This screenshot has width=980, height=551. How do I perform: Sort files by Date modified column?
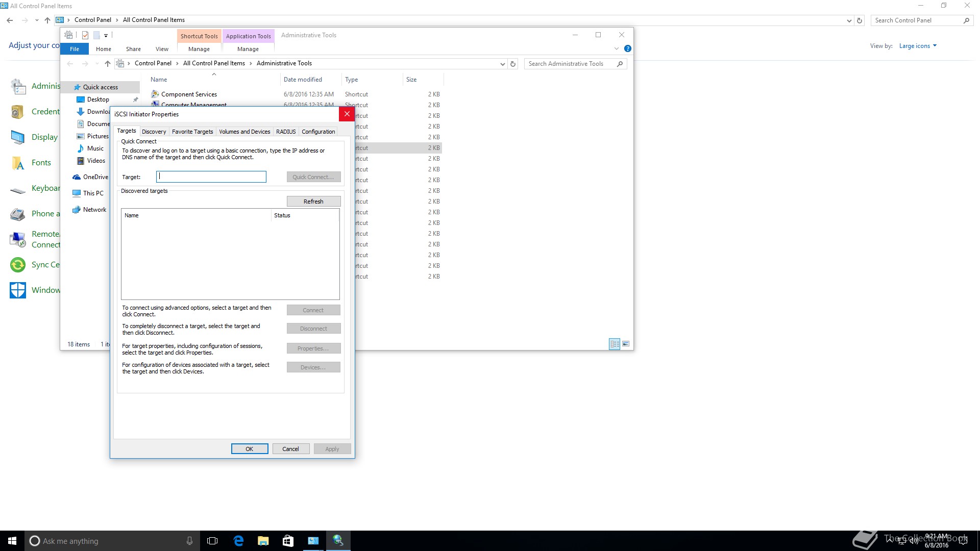click(x=310, y=80)
